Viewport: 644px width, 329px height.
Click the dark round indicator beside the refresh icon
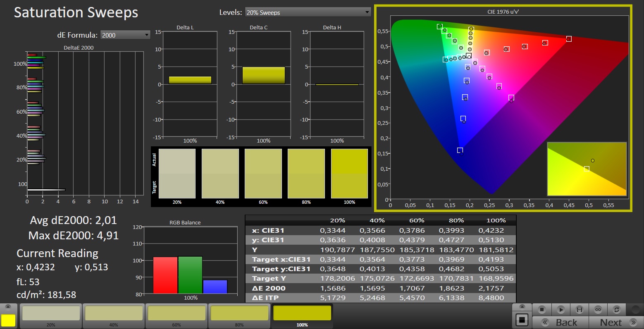point(634,310)
